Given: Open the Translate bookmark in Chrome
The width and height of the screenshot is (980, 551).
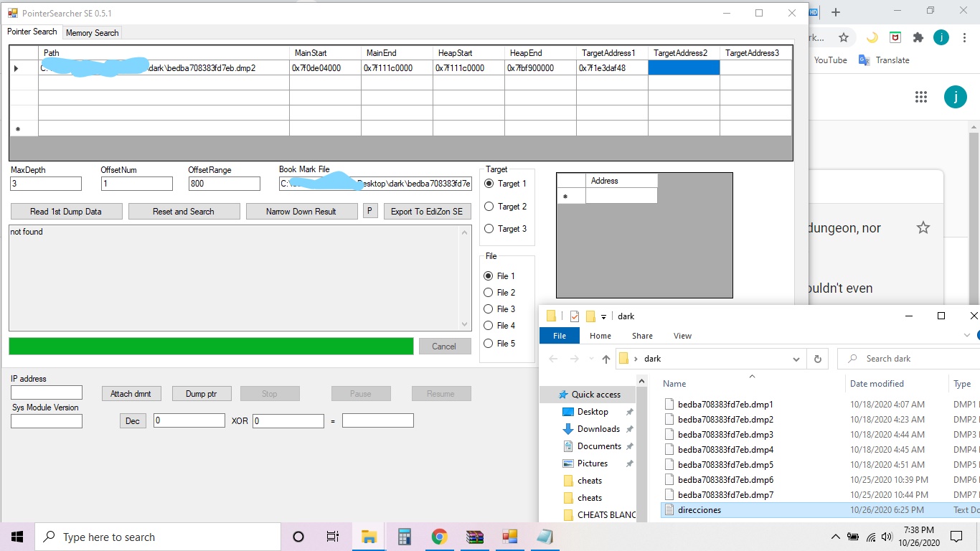Looking at the screenshot, I should pyautogui.click(x=885, y=60).
